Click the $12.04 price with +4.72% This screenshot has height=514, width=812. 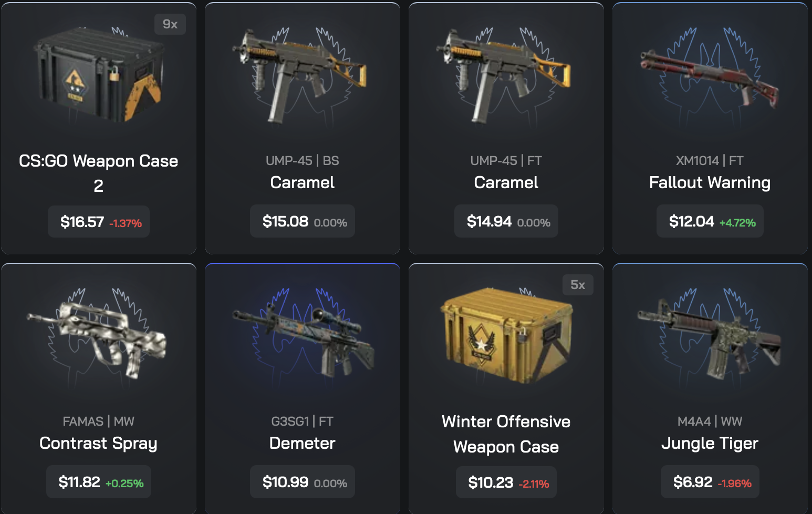pyautogui.click(x=710, y=221)
